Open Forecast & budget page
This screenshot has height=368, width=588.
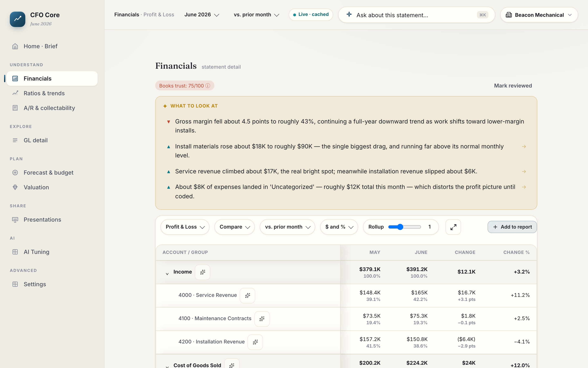(x=52, y=173)
